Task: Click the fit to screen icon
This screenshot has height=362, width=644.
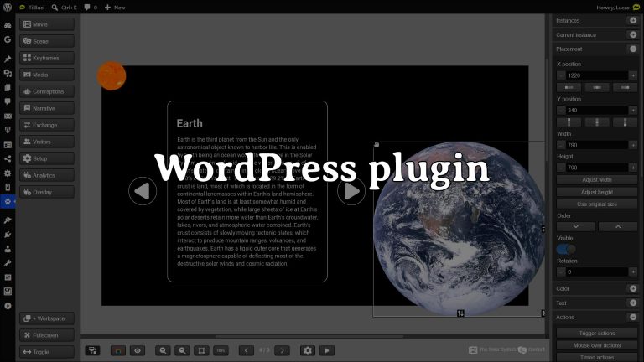Action: [x=201, y=350]
